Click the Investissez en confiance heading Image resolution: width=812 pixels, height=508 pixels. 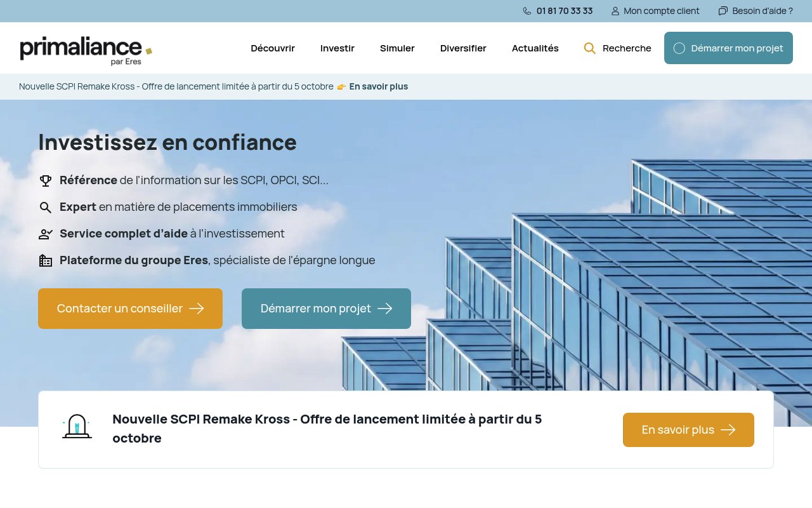tap(167, 142)
